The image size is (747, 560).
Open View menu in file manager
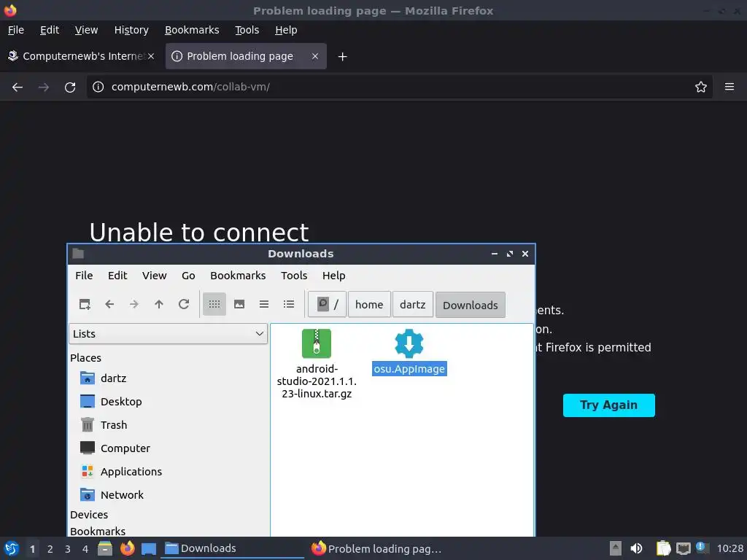155,276
